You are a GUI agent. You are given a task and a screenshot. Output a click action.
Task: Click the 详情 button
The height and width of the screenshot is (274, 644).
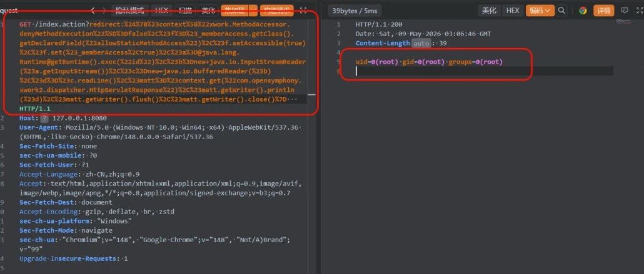coord(604,11)
